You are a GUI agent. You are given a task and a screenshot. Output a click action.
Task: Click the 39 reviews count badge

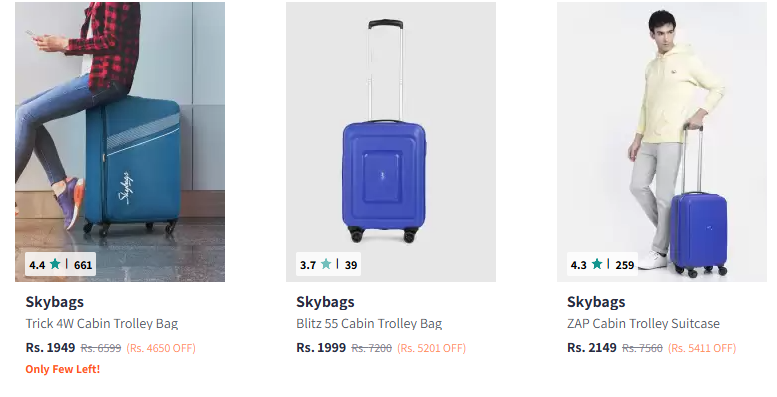click(351, 265)
